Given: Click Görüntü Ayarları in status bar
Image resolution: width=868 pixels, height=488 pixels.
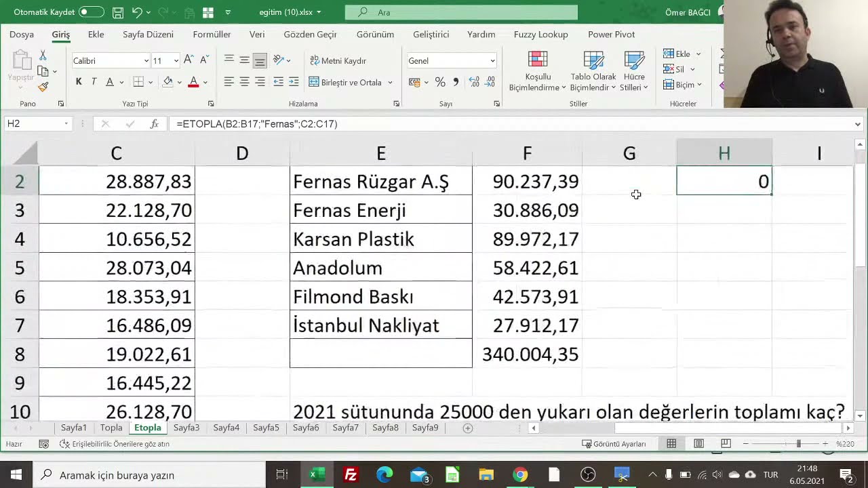Looking at the screenshot, I should (614, 444).
